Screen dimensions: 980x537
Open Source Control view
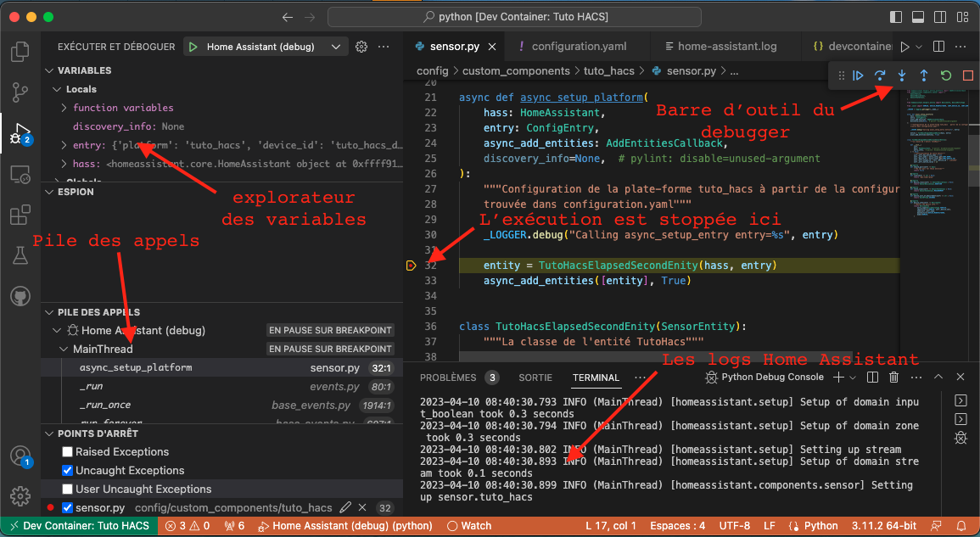tap(20, 92)
